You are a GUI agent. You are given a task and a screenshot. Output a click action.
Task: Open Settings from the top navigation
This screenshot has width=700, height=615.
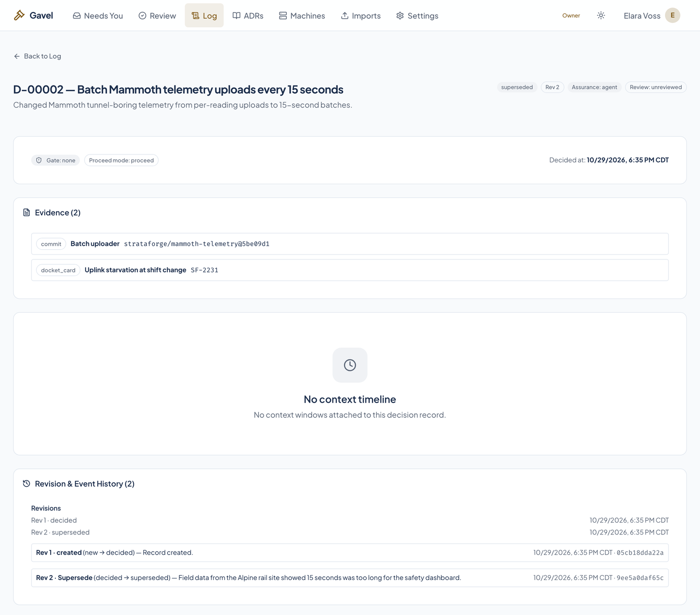point(417,16)
